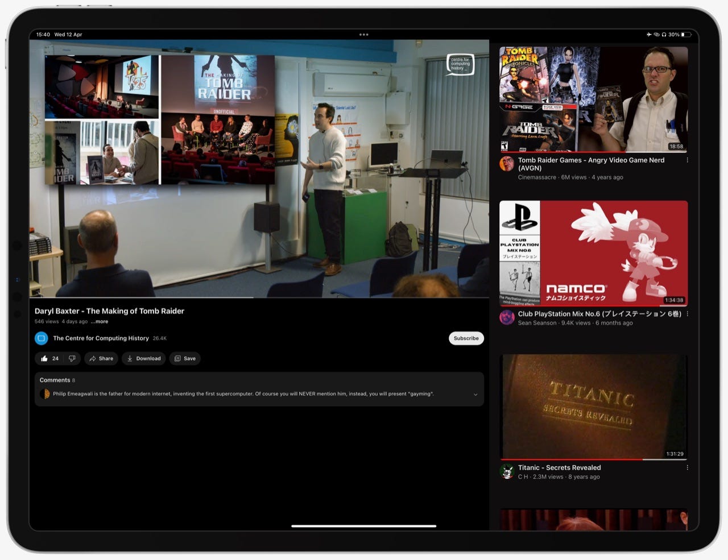Click the multitasking three-dots at screen top
The height and width of the screenshot is (560, 728).
[x=364, y=35]
